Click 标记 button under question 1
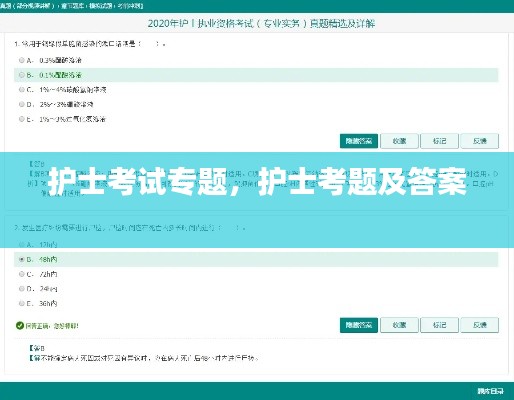Image resolution: width=514 pixels, height=400 pixels. coord(439,141)
